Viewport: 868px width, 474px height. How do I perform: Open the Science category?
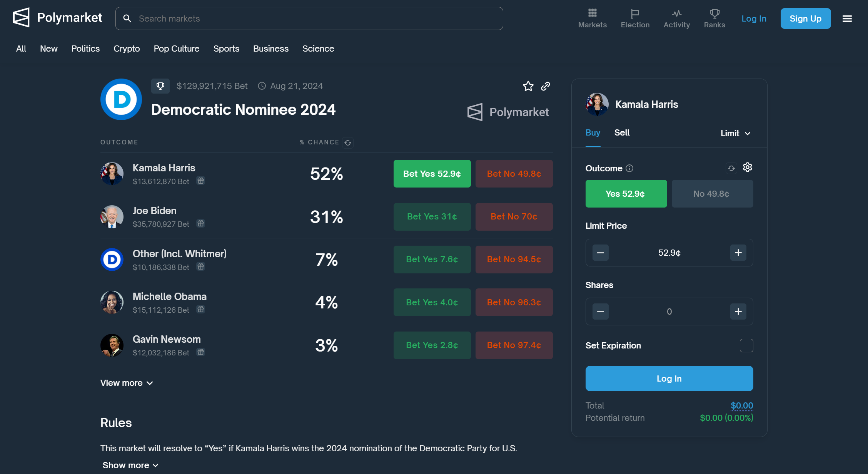pyautogui.click(x=318, y=49)
